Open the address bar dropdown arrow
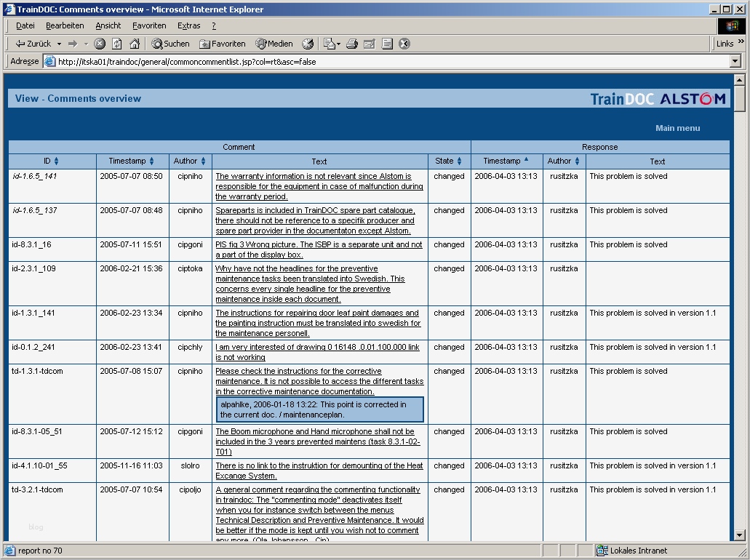The image size is (750, 560). tap(735, 61)
